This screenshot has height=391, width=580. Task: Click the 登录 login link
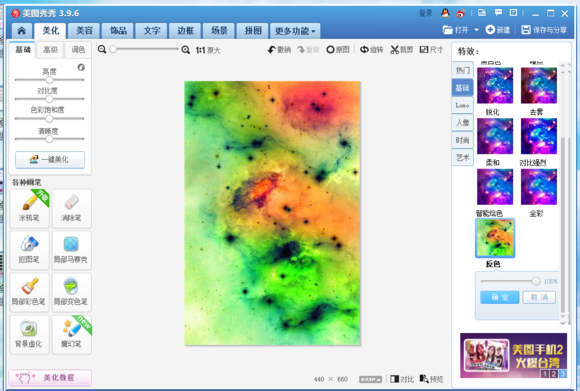pyautogui.click(x=425, y=13)
